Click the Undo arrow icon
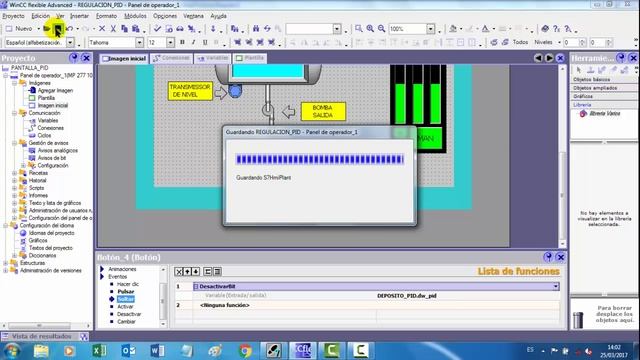 point(70,29)
